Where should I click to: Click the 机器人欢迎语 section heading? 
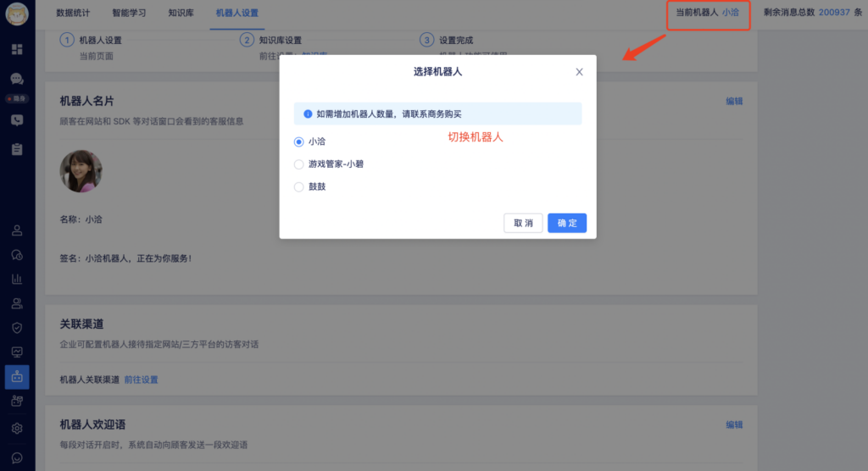[x=92, y=424]
